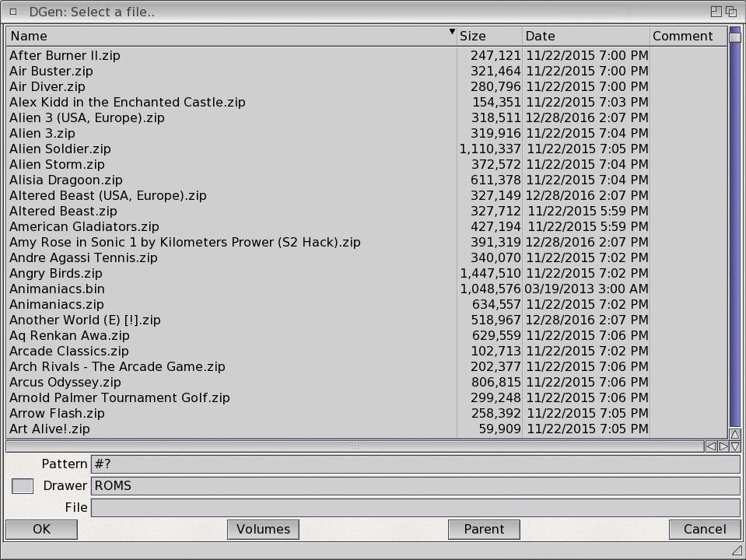Click the vertical scroll down arrow
746x560 pixels.
click(x=735, y=446)
